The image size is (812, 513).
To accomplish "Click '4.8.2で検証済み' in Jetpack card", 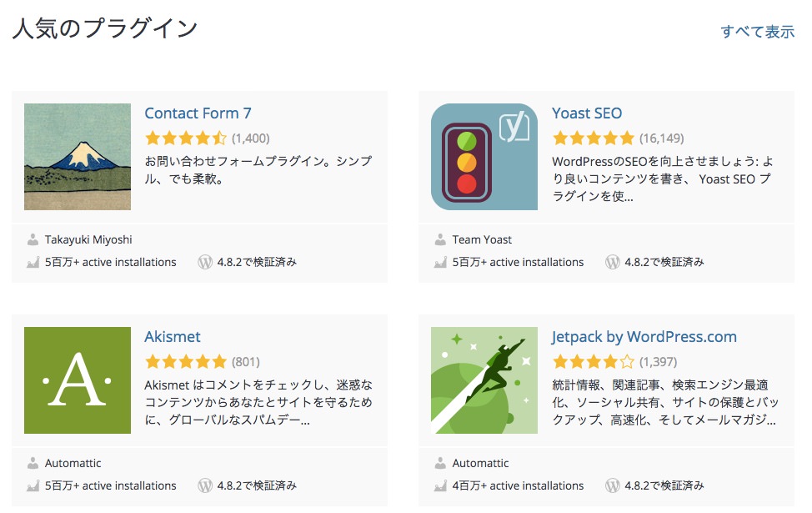I will tap(664, 485).
